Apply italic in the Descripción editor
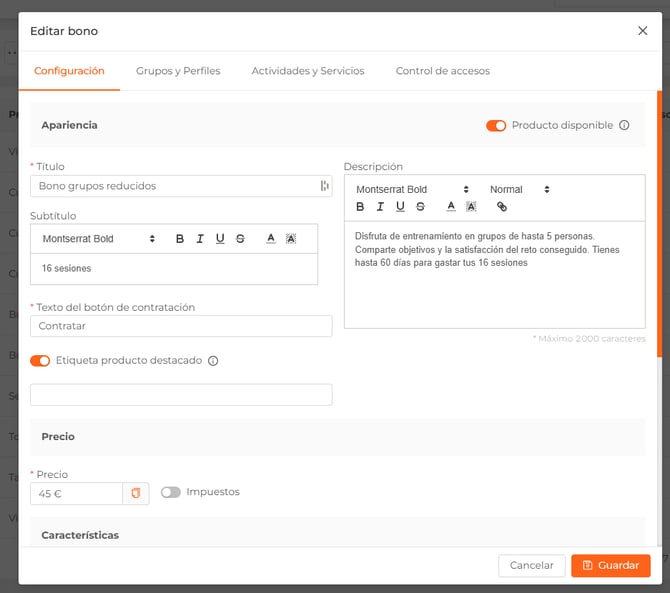Image resolution: width=670 pixels, height=593 pixels. point(380,207)
